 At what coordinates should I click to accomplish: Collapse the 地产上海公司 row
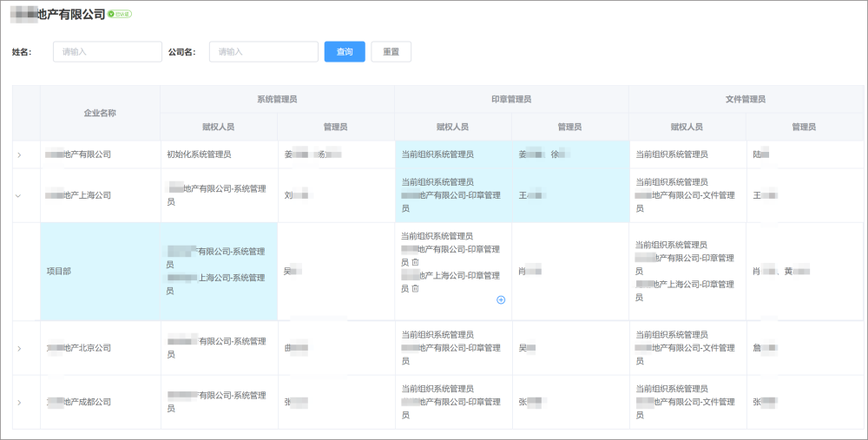coord(18,195)
